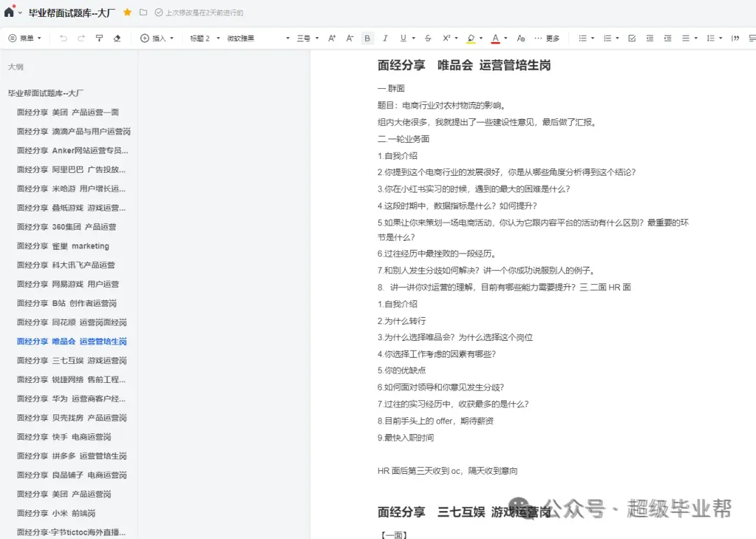756x539 pixels.
Task: Apply yellow highlight color
Action: [x=471, y=38]
